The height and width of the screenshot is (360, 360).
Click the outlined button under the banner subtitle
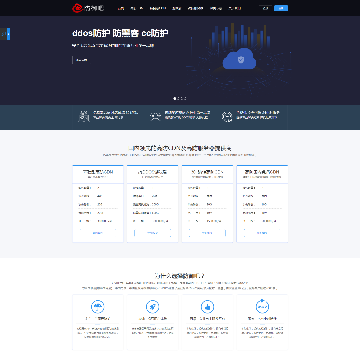[x=81, y=60]
